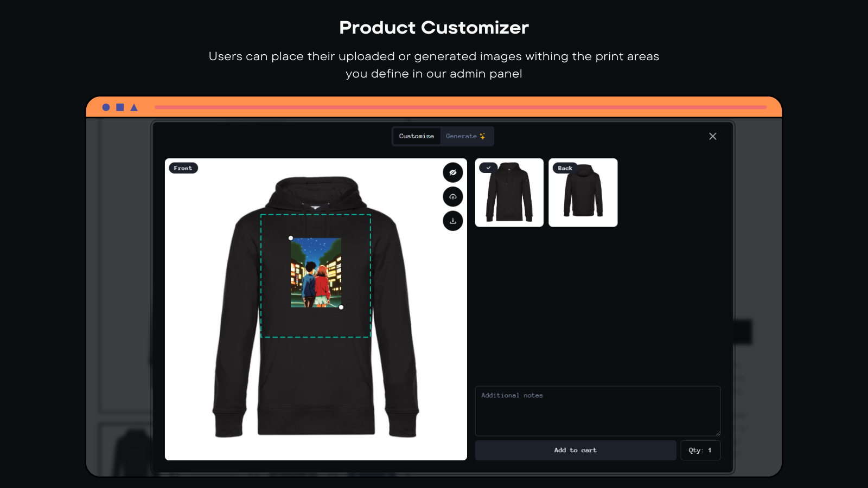
Task: Select the Customize tab
Action: pos(417,136)
